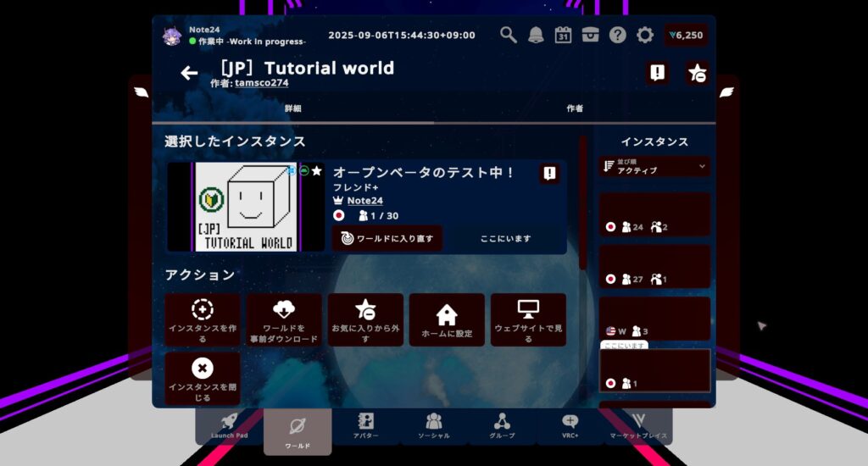The width and height of the screenshot is (868, 466).
Task: Click the date time 2025-09-06T15:44:30 text
Action: (x=402, y=36)
